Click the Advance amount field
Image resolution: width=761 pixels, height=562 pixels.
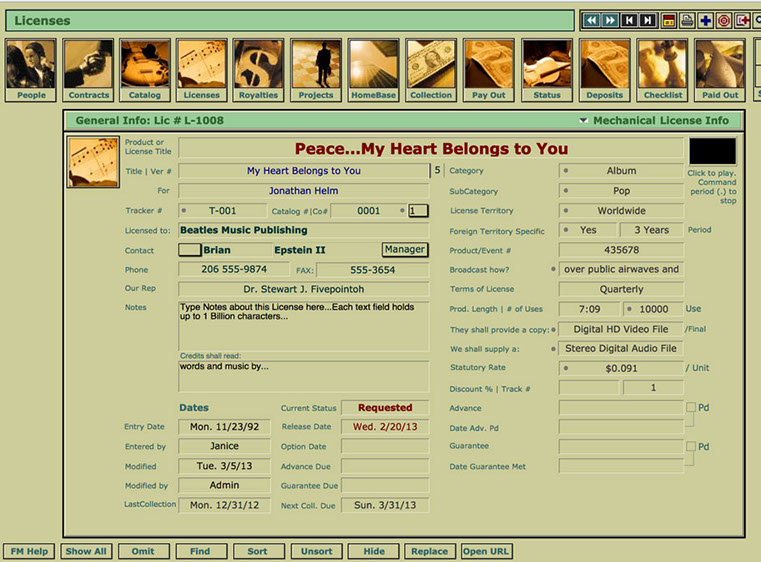pos(621,408)
